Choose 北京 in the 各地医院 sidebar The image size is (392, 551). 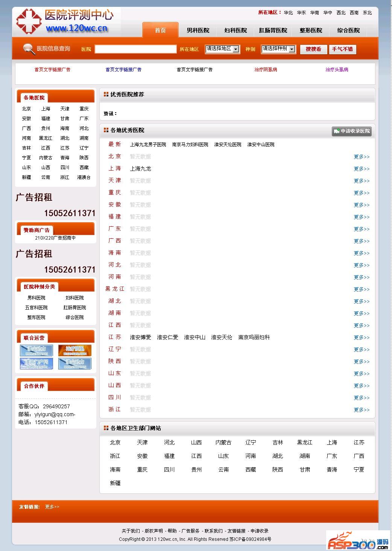click(26, 109)
